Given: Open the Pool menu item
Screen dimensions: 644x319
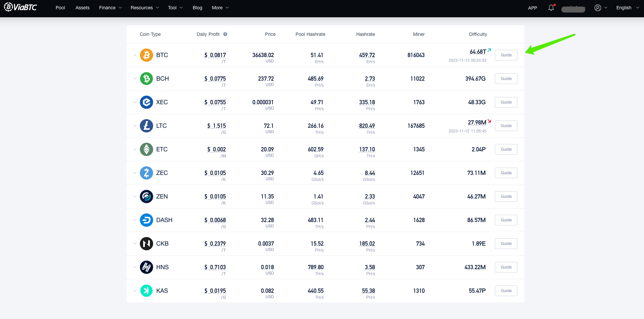Looking at the screenshot, I should point(60,8).
